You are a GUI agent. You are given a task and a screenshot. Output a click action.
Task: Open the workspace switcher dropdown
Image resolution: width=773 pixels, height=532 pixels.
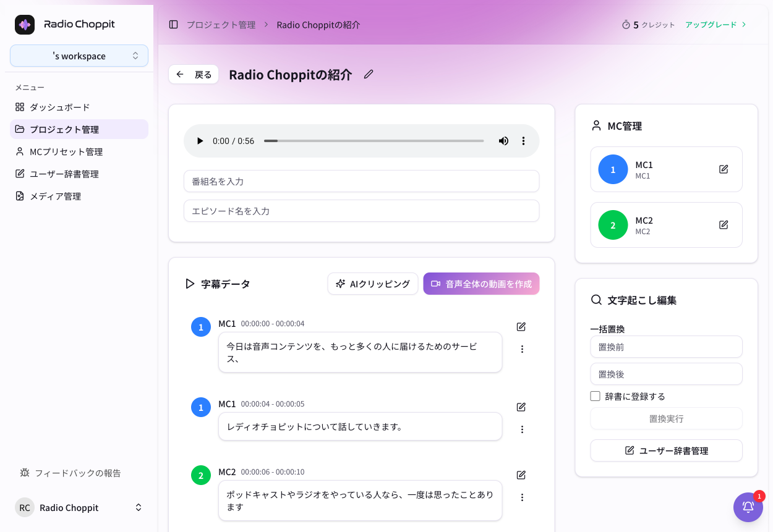[x=79, y=56]
